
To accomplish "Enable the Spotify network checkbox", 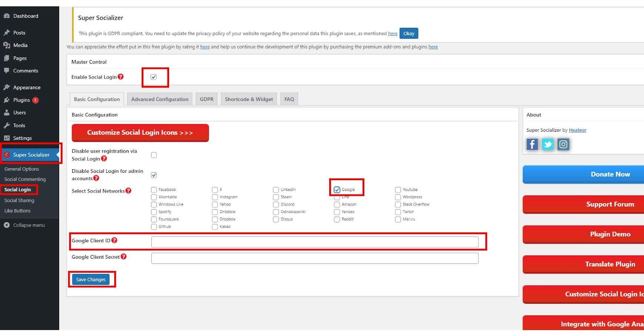I will click(x=154, y=212).
